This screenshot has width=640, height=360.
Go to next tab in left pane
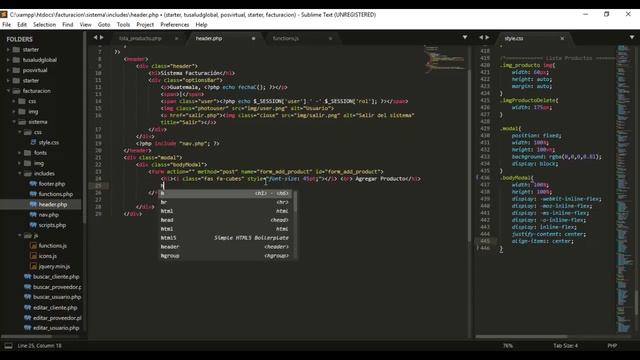coord(102,38)
